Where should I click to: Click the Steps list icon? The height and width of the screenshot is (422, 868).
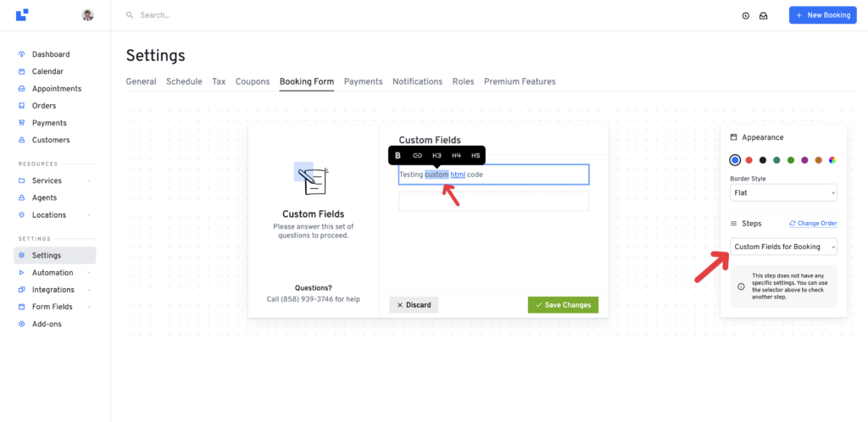[x=733, y=224]
